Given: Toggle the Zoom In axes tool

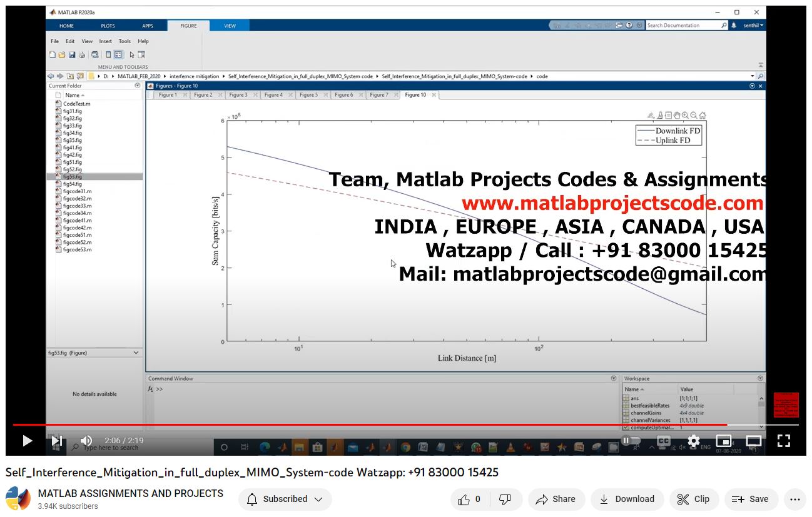Looking at the screenshot, I should [x=685, y=115].
